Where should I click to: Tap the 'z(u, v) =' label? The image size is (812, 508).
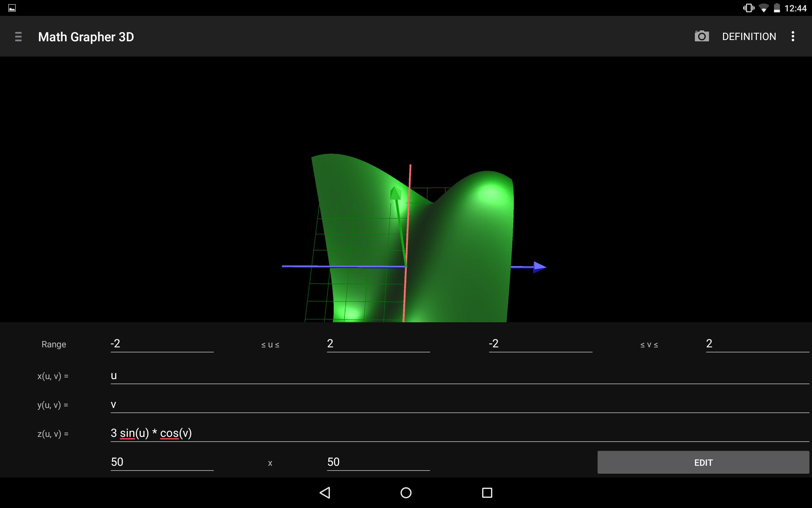(x=53, y=434)
